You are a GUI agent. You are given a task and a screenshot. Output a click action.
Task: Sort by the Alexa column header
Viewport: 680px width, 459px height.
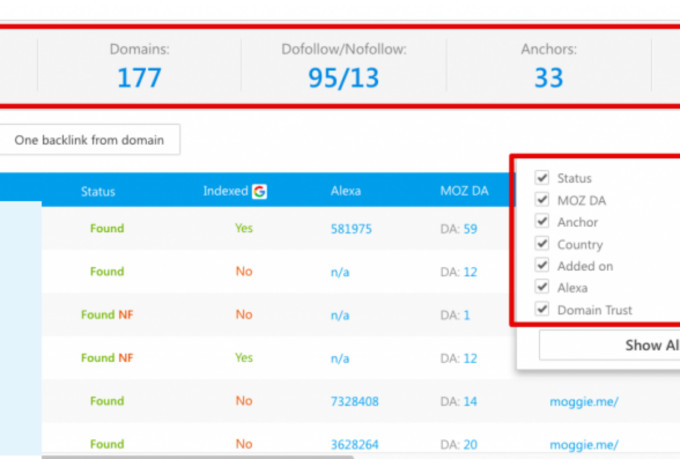point(346,191)
